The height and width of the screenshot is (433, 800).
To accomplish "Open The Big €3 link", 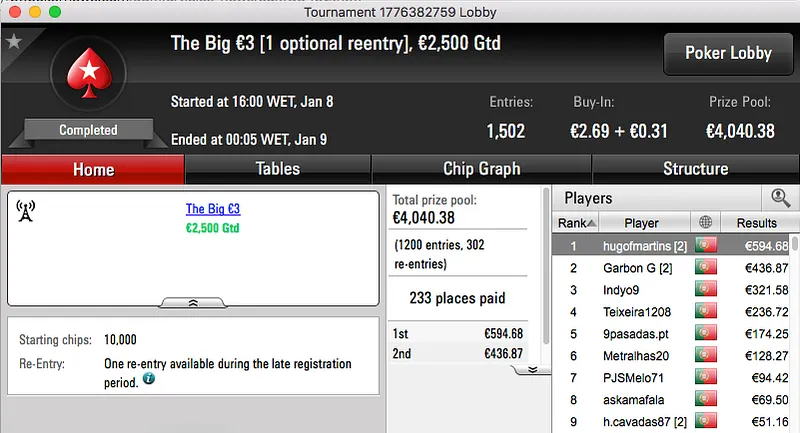I will coord(213,209).
